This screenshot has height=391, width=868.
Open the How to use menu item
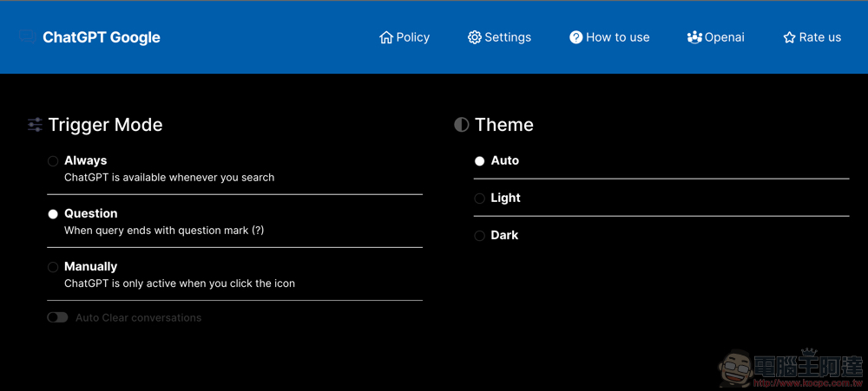609,37
